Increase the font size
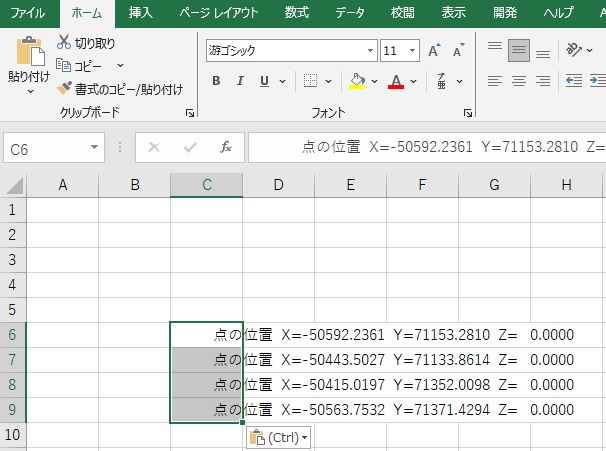Viewport: 606px width, 451px height. pyautogui.click(x=434, y=50)
